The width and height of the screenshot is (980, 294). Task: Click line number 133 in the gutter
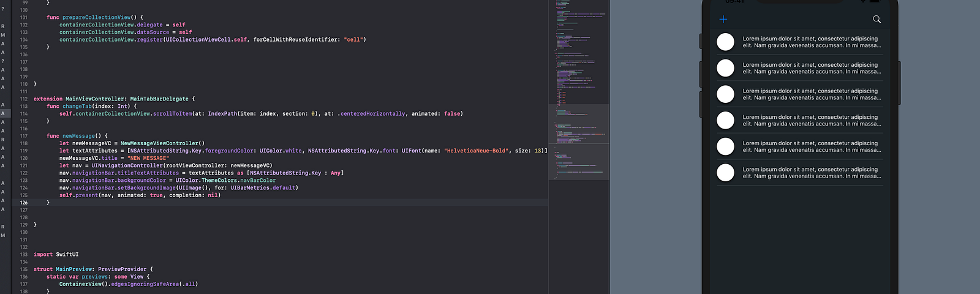pos(23,254)
